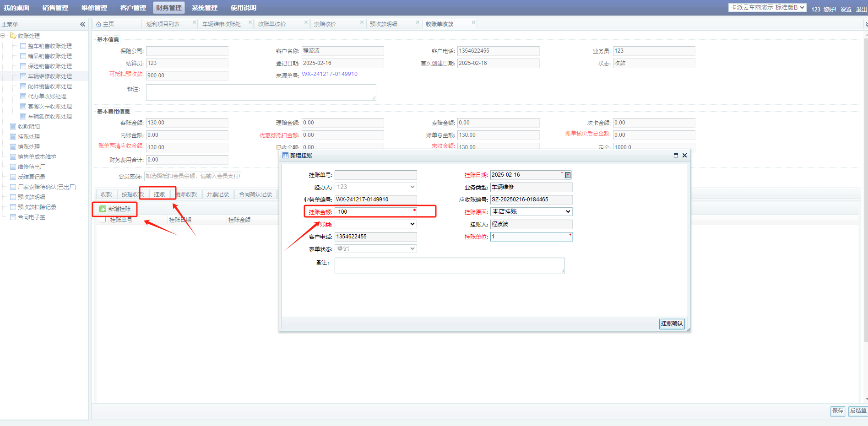The width and height of the screenshot is (868, 426).
Task: Tick the checkbox in 挂账单号 table header
Action: [x=103, y=220]
